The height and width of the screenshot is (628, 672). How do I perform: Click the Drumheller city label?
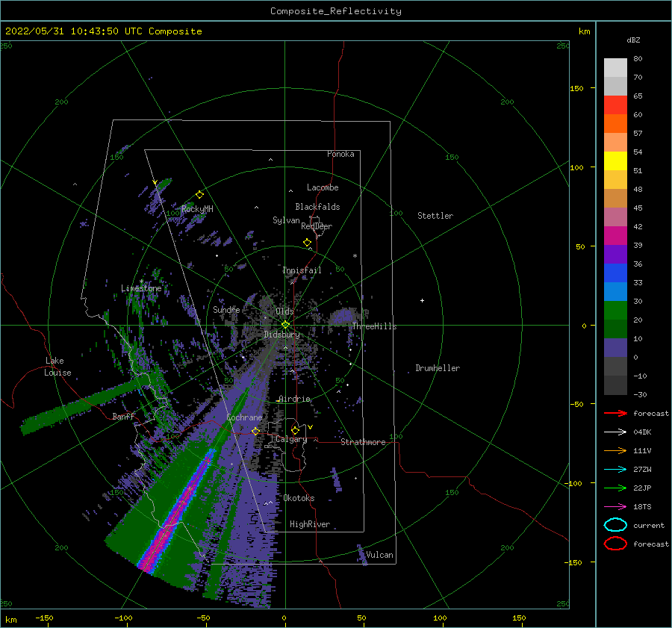pyautogui.click(x=438, y=368)
